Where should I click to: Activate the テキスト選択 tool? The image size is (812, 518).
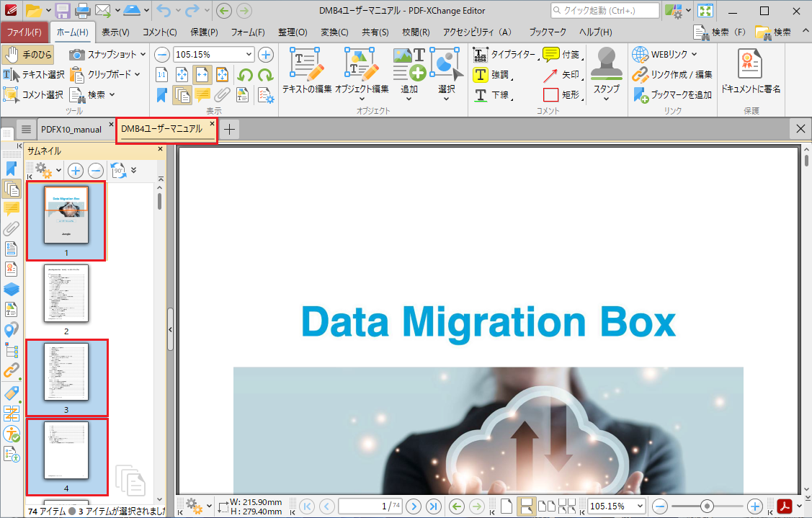click(x=34, y=75)
